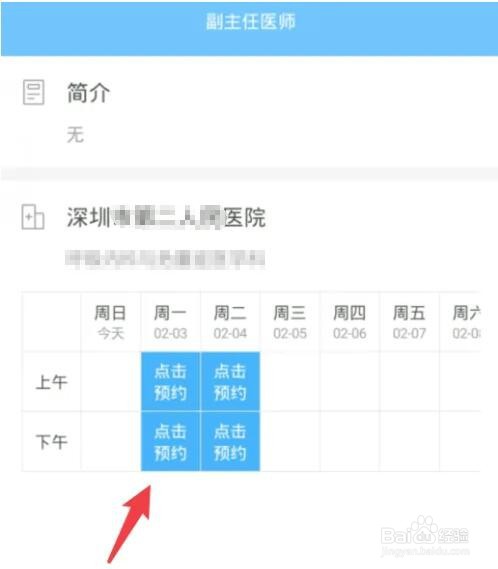Select the 周日 今天 column header
The height and width of the screenshot is (569, 498).
(111, 322)
